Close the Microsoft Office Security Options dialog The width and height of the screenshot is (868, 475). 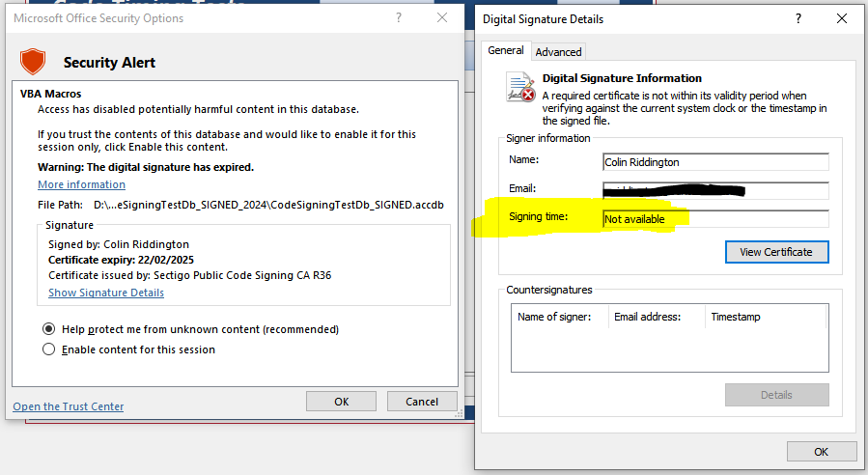(x=442, y=17)
